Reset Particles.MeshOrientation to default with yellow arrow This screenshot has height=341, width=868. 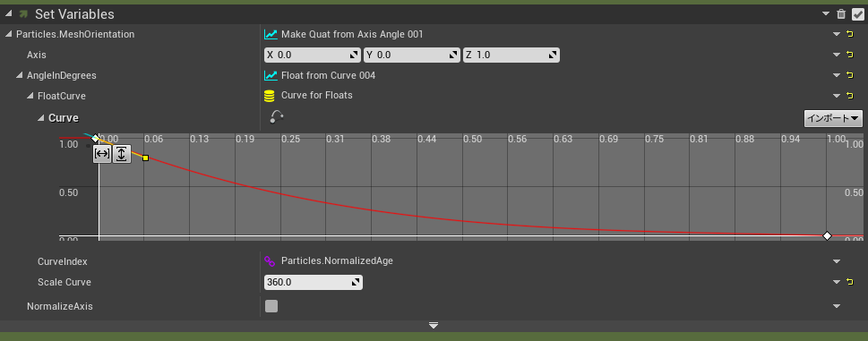850,34
